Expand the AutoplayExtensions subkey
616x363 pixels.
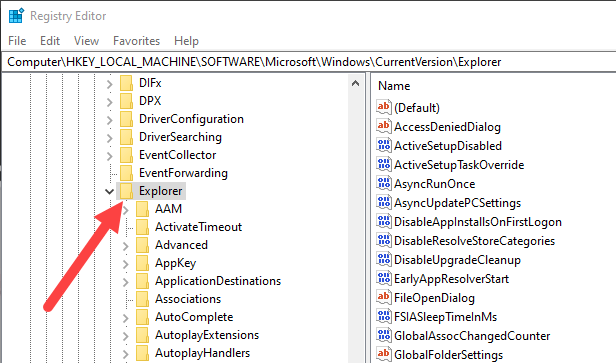pos(126,337)
